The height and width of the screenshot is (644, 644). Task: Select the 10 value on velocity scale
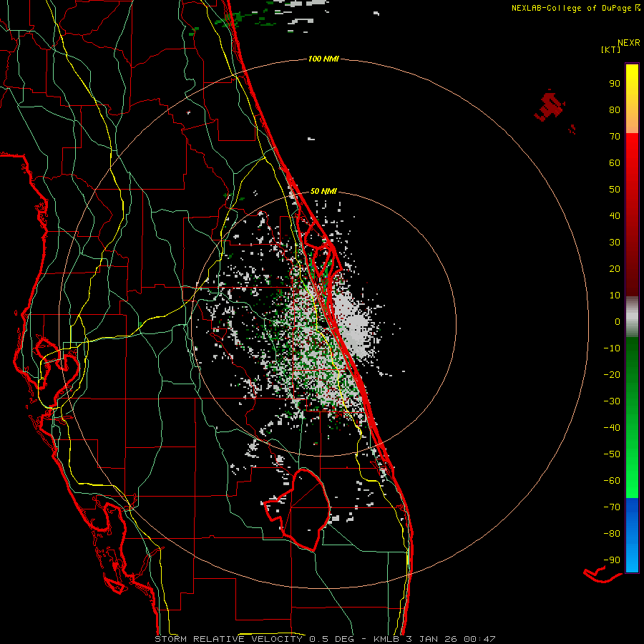[615, 296]
